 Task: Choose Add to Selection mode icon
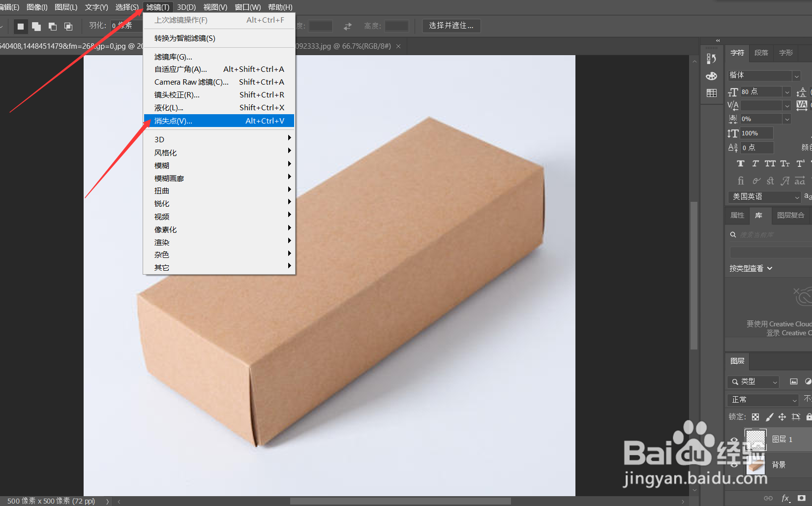tap(36, 26)
